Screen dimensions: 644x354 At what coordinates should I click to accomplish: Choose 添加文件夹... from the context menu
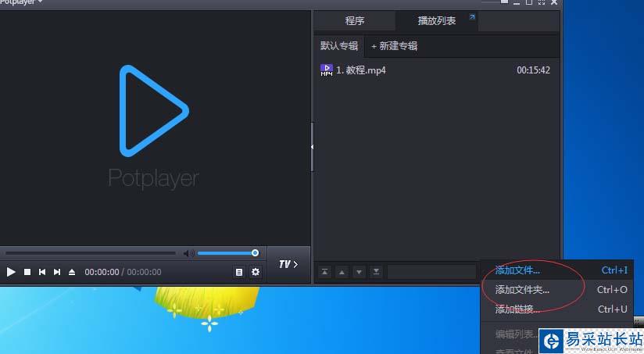coord(557,289)
